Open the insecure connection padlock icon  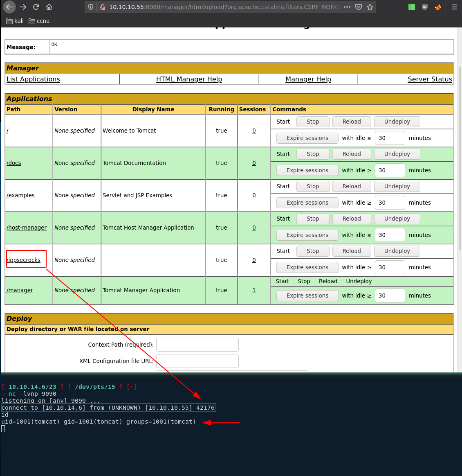(103, 7)
